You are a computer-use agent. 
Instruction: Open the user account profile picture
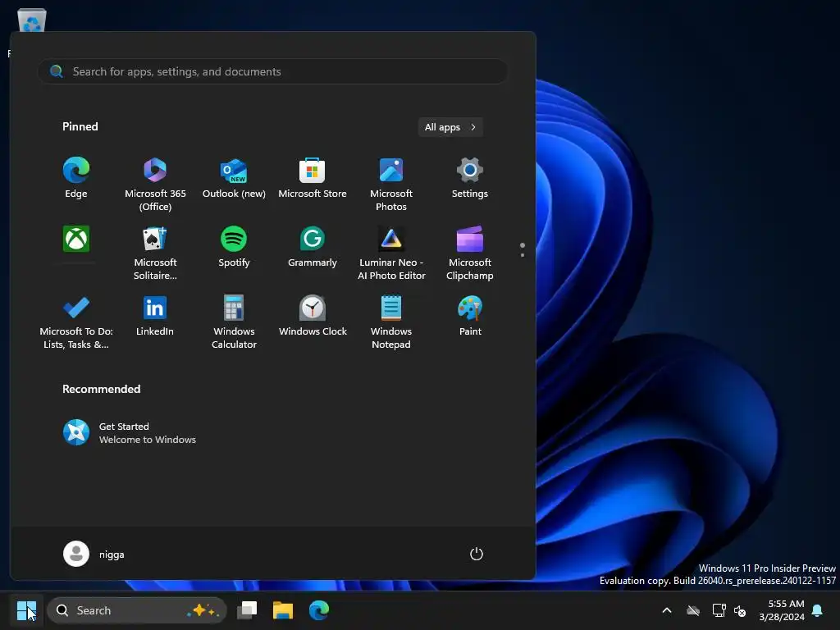pyautogui.click(x=76, y=554)
